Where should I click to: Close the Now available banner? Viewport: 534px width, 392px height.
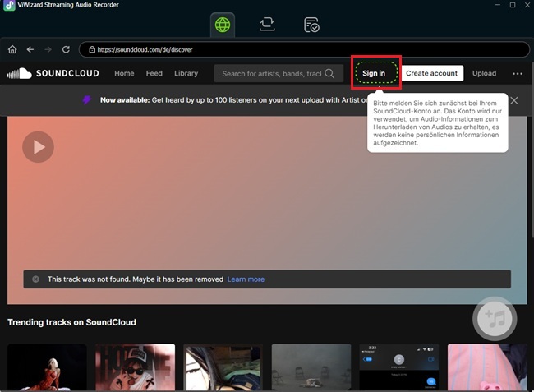pos(514,100)
